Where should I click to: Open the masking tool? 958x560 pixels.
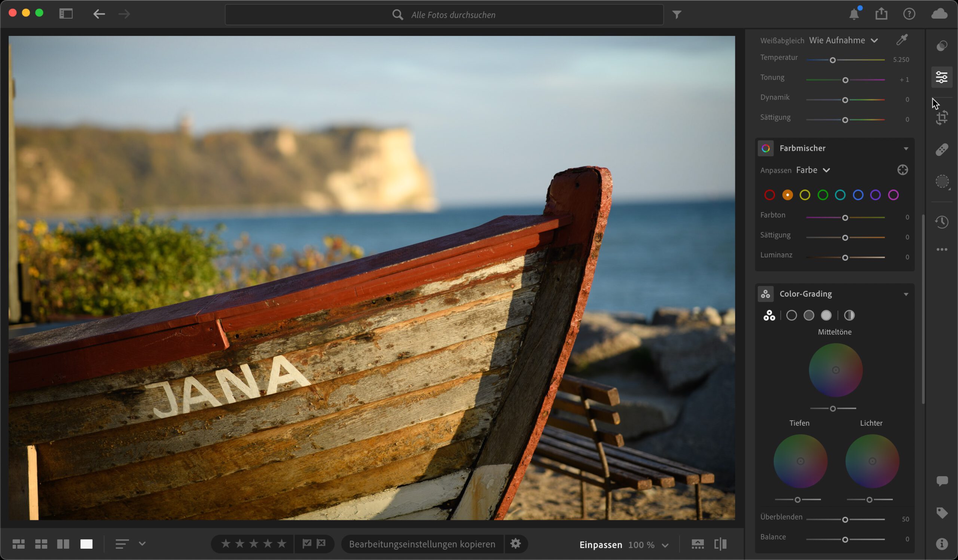tap(942, 181)
